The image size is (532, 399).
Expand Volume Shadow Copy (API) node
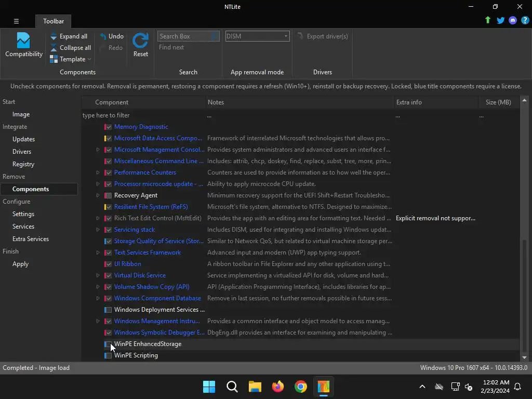point(98,287)
